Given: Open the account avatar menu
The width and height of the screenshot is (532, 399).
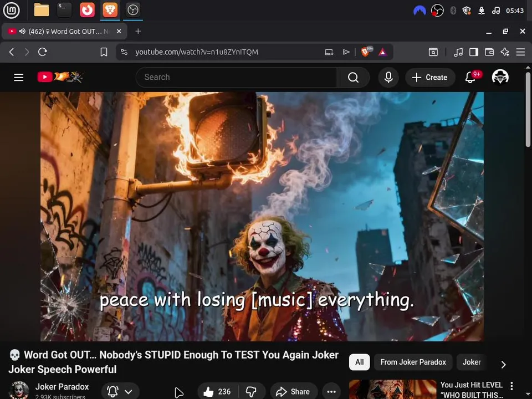Looking at the screenshot, I should point(500,77).
